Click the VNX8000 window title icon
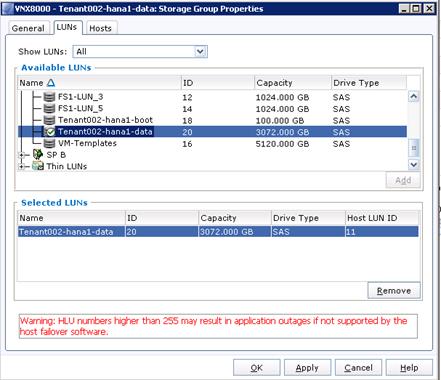The height and width of the screenshot is (380, 441). (8, 9)
